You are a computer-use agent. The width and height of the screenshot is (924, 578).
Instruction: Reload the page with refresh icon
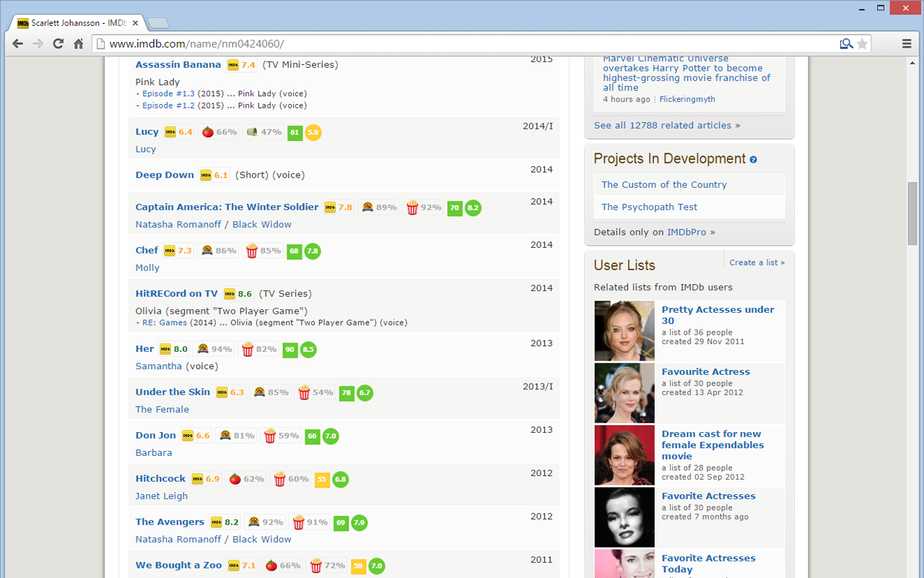coord(58,44)
